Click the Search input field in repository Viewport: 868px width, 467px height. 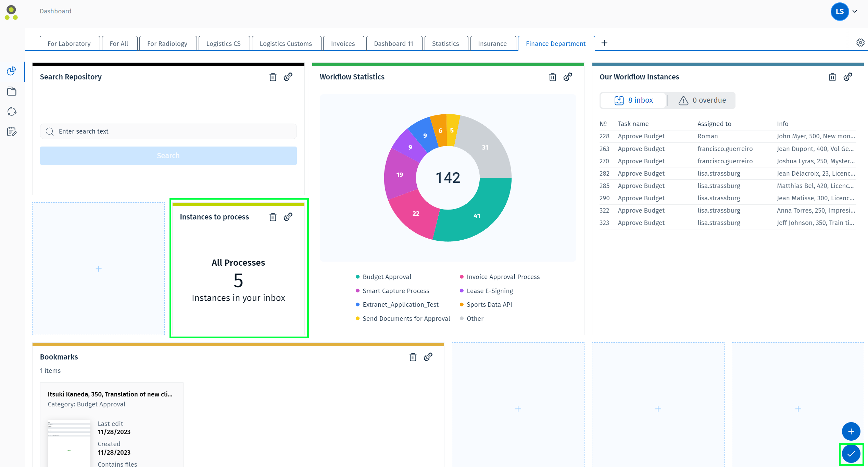point(168,131)
